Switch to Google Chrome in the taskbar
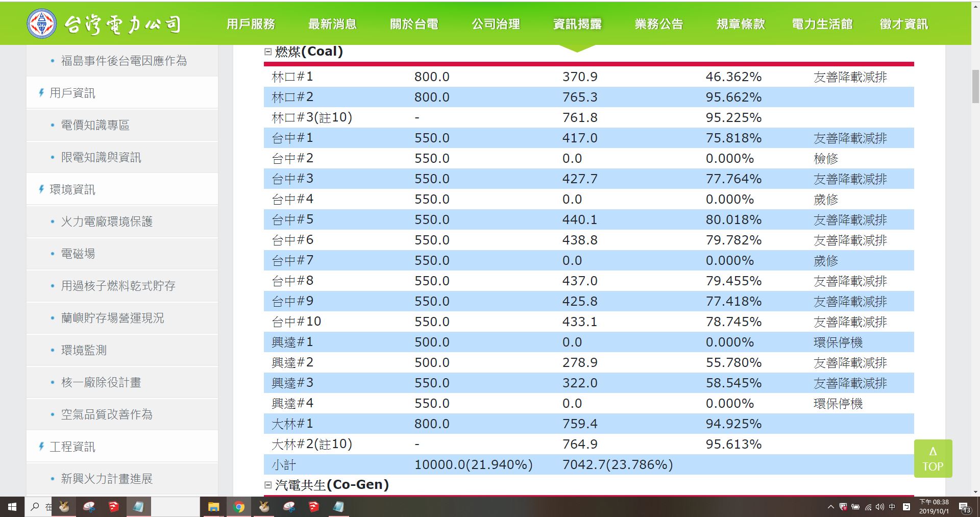Screen dimensions: 980x517 pos(238,507)
